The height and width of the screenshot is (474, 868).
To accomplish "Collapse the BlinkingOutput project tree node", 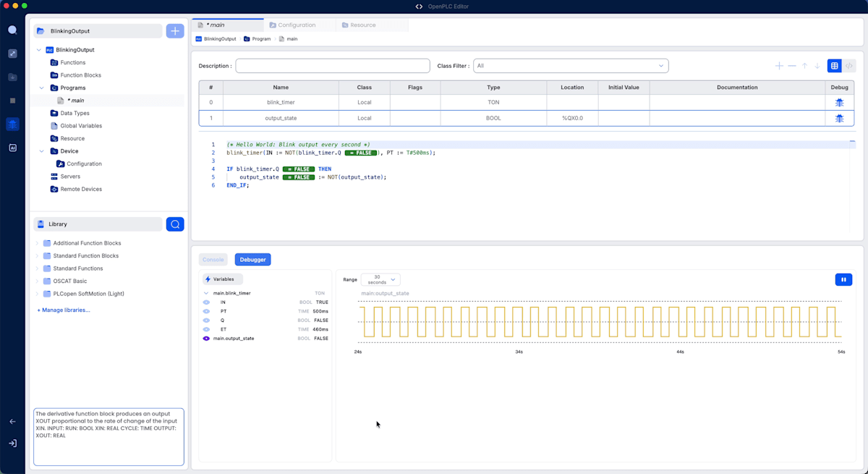I will (x=39, y=50).
